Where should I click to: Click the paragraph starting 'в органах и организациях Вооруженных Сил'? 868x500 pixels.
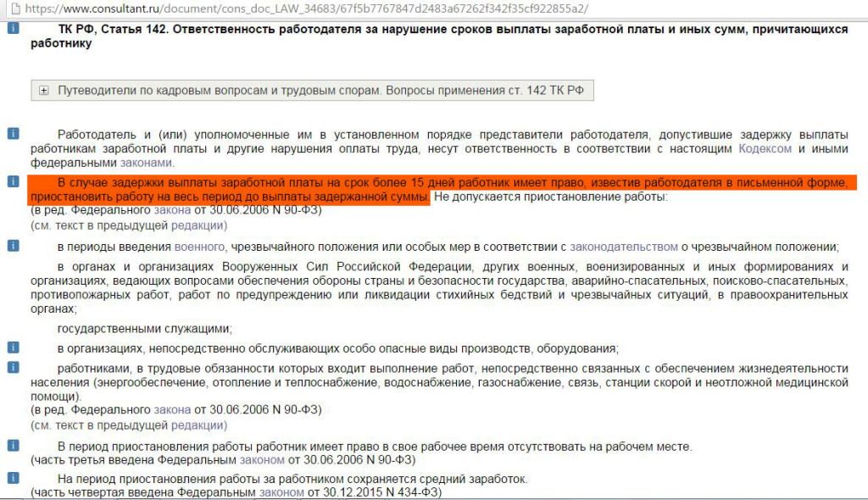(x=439, y=287)
